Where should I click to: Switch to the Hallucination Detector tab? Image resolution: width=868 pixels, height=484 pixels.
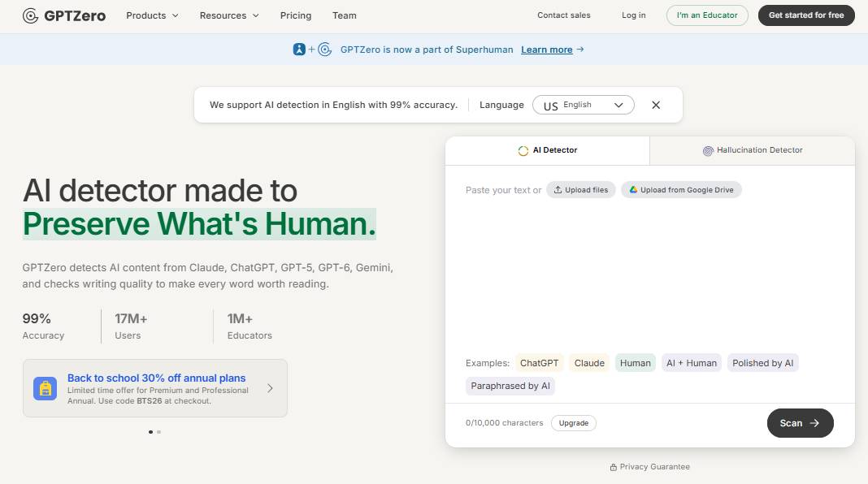click(753, 150)
